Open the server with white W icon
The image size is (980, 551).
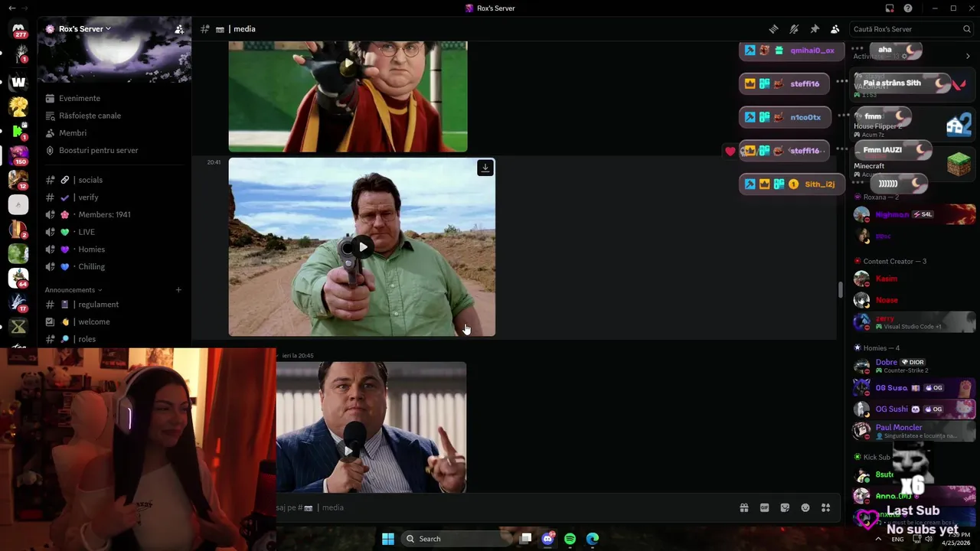point(18,82)
